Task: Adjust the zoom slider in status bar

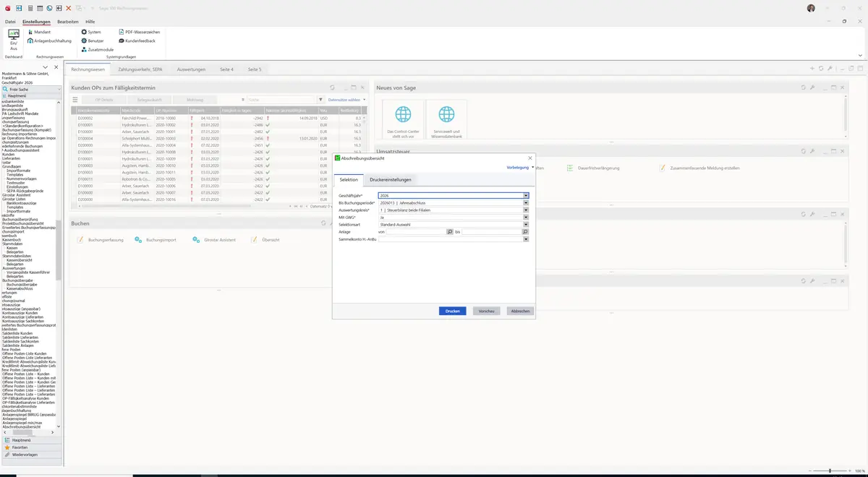Action: coord(830,470)
